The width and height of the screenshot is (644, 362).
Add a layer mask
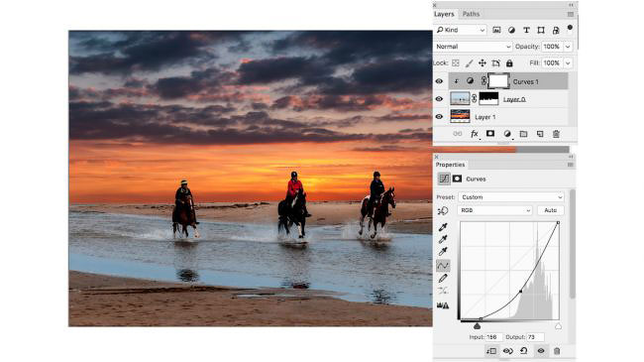(x=490, y=134)
